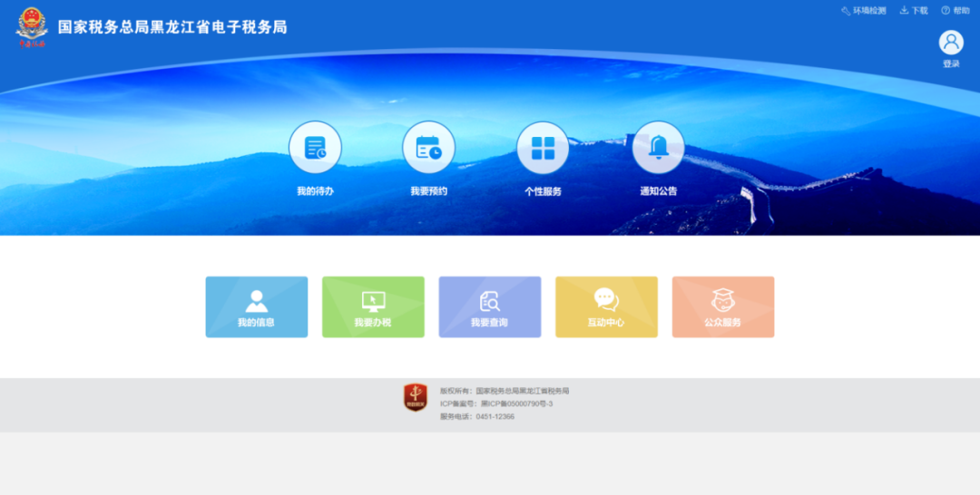Click the 通知公告 label text
The height and width of the screenshot is (495, 980).
click(x=658, y=191)
